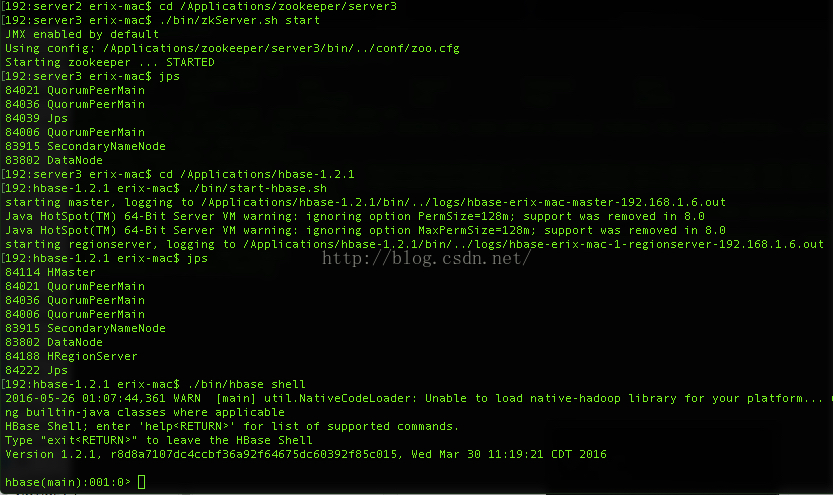Click the 'Version 1.2.1,' revision hash line

point(306,454)
